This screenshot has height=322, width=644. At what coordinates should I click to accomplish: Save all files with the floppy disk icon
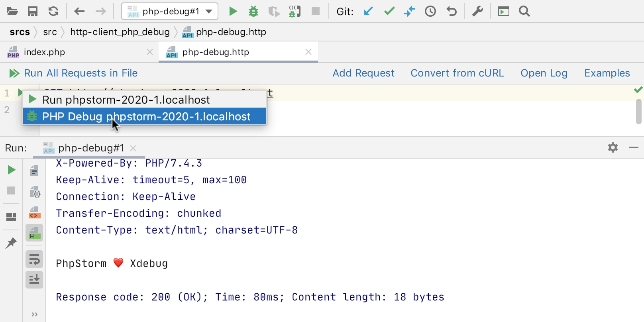click(33, 12)
